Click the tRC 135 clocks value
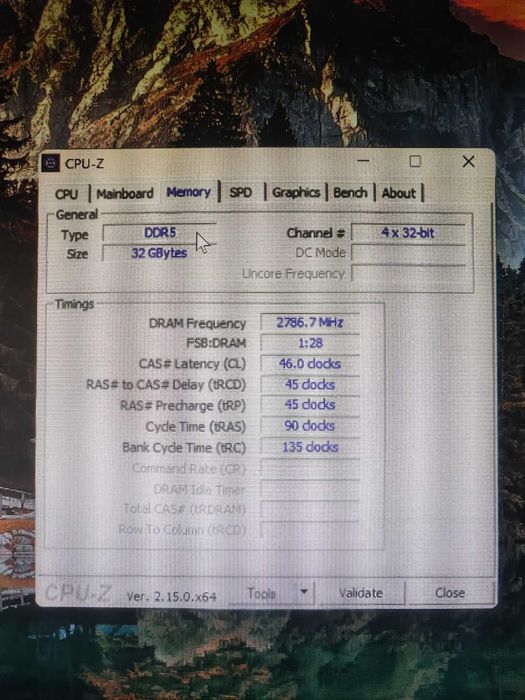Screen dimensions: 525x700 point(310,447)
